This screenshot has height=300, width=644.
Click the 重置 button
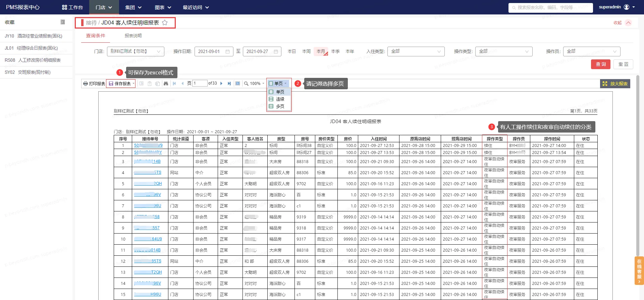624,64
